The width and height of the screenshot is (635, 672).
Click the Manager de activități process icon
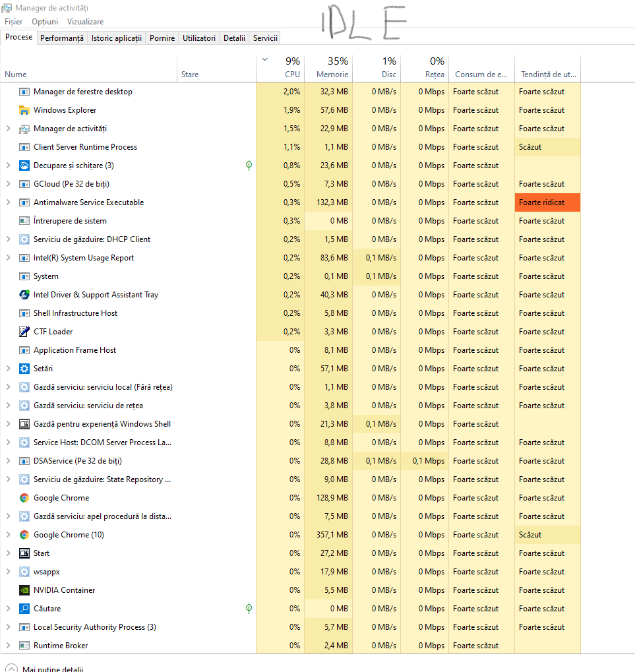(x=24, y=129)
